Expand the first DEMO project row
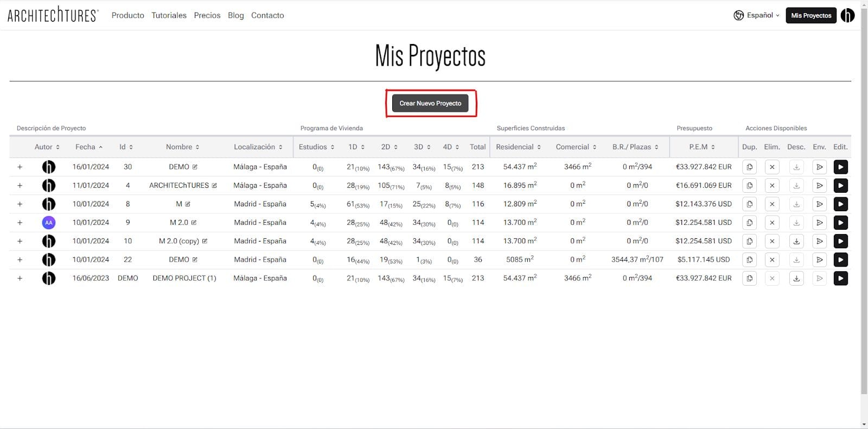Image resolution: width=868 pixels, height=429 pixels. click(x=20, y=167)
